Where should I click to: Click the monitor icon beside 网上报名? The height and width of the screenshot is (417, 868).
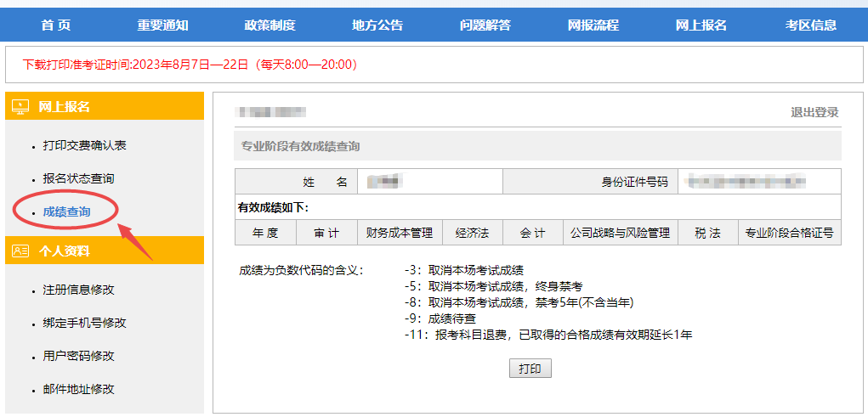[20, 107]
